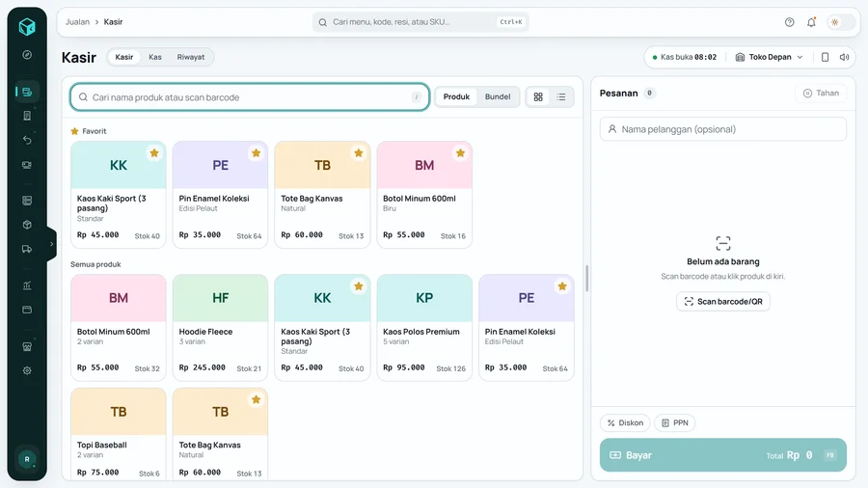Click the Stok 6 label on Topi Baseball

point(149,474)
